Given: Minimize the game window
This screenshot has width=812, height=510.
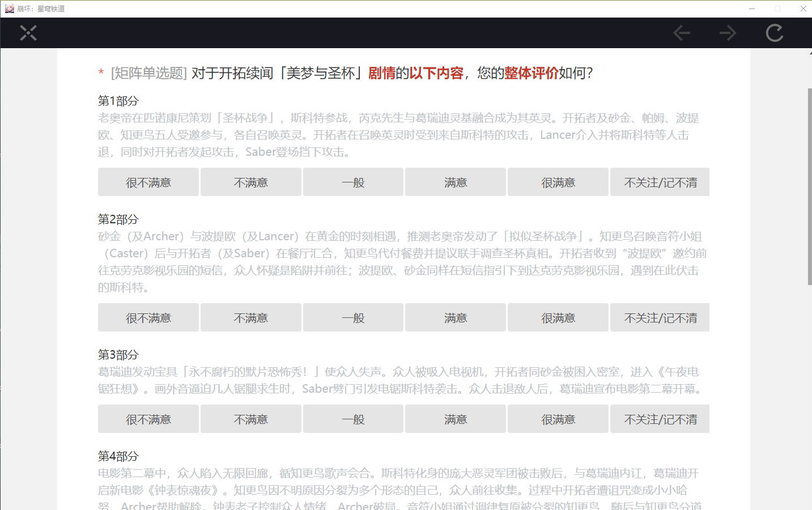Looking at the screenshot, I should point(752,8).
